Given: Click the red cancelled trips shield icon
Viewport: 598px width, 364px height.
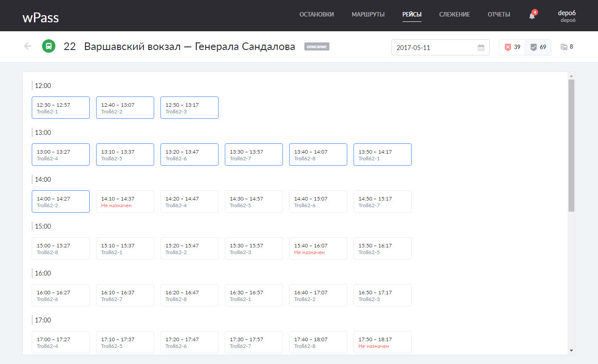Looking at the screenshot, I should (x=508, y=47).
